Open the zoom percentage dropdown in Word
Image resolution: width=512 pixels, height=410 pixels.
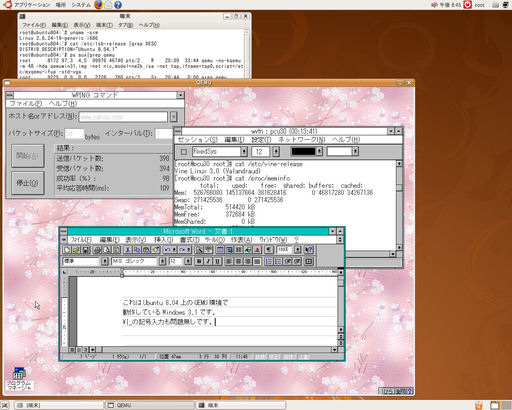tap(298, 250)
